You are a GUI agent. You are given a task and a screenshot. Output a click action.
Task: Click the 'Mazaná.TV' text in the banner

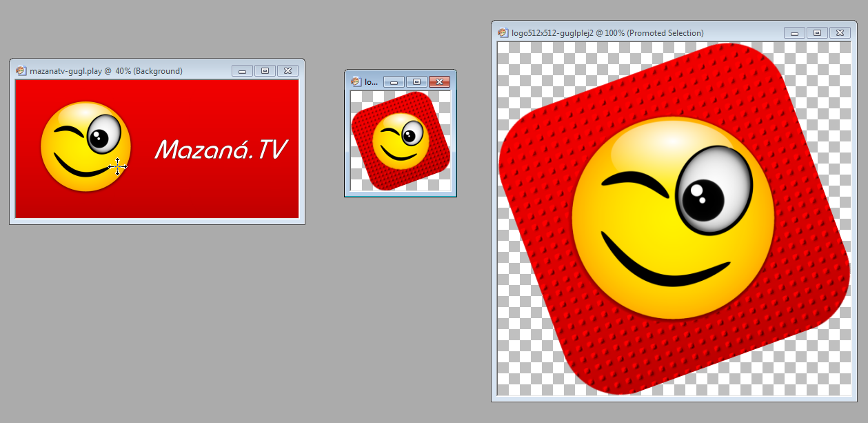point(221,149)
